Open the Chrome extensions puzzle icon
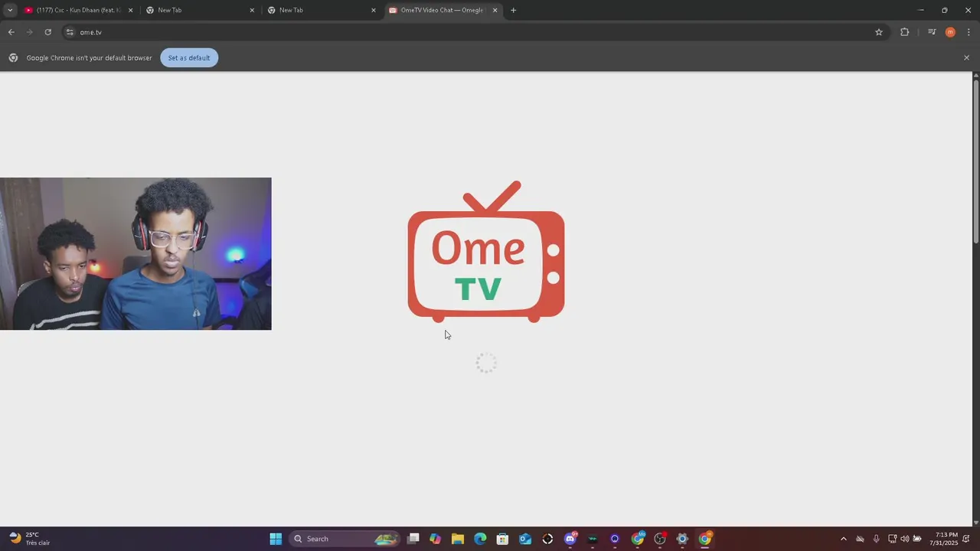This screenshot has height=551, width=980. tap(904, 32)
